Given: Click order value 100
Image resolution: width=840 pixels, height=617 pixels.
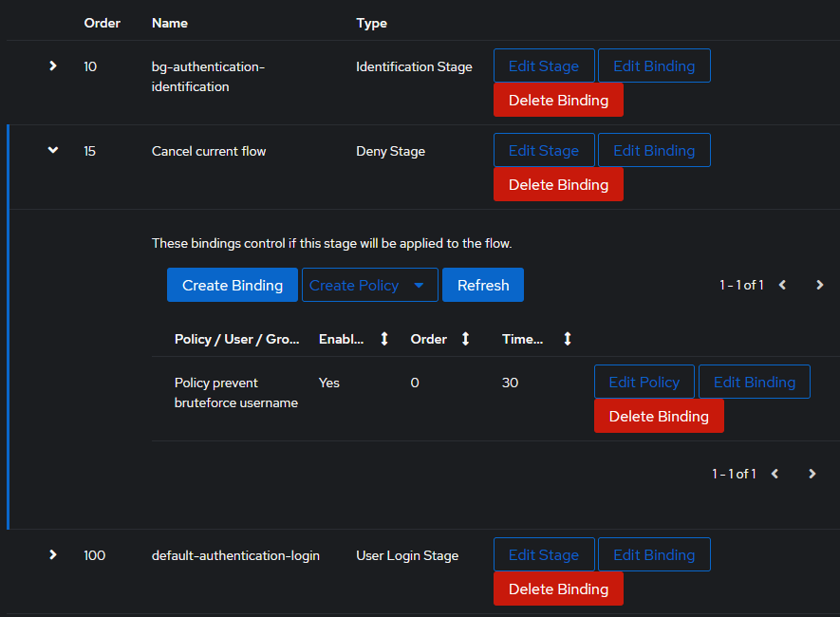Looking at the screenshot, I should click(94, 555).
